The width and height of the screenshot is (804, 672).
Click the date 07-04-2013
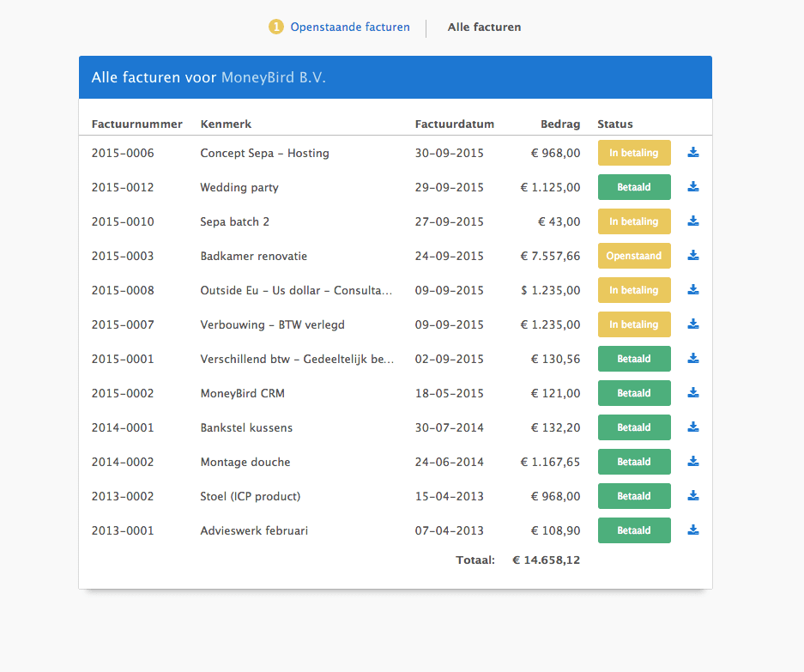[449, 531]
